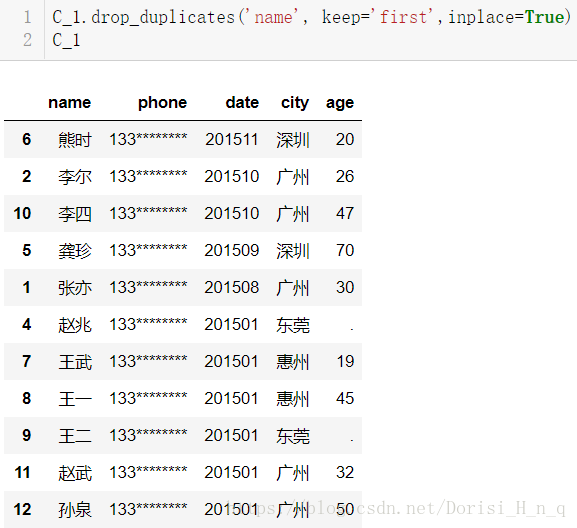Select the name cell 龚珍
The height and width of the screenshot is (528, 577).
(75, 251)
